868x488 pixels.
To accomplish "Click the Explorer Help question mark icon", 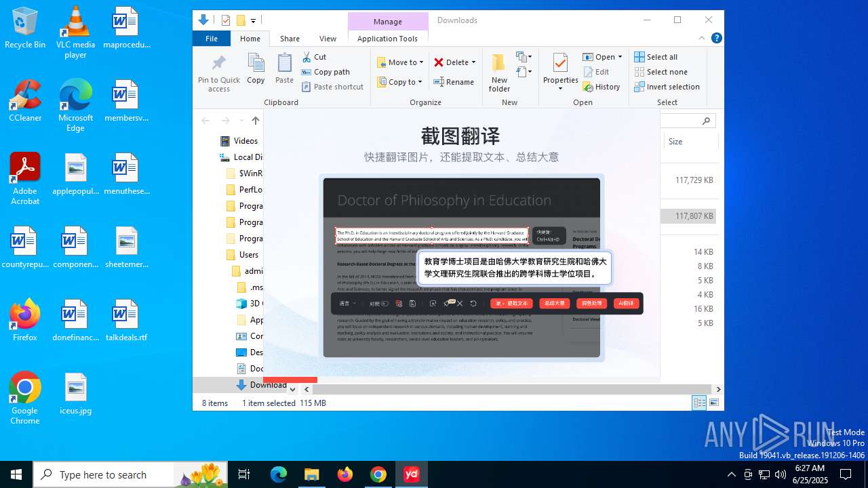I will (x=716, y=39).
